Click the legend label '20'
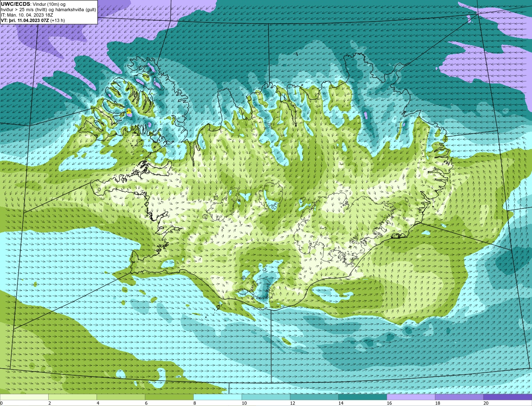Viewport: 532px width, 406px height. pos(486,403)
